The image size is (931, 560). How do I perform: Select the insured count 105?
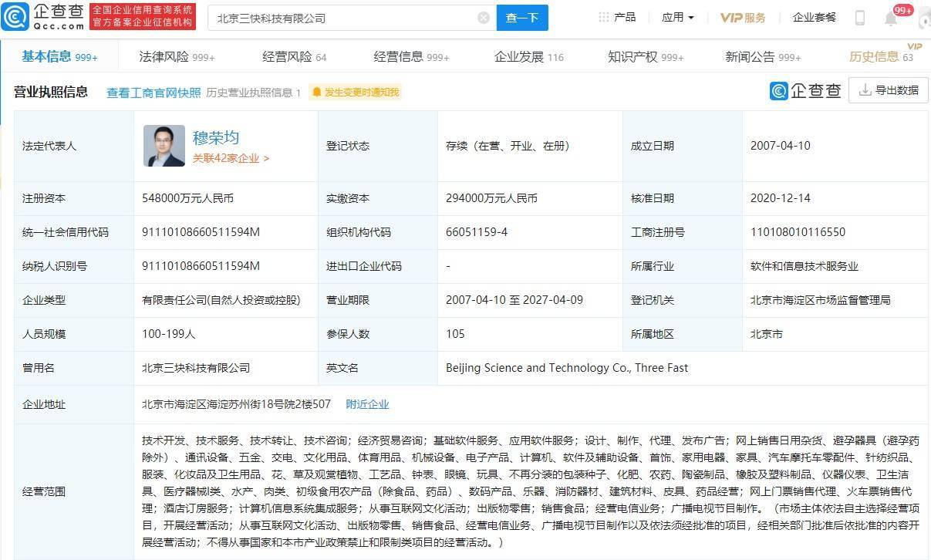click(x=455, y=334)
